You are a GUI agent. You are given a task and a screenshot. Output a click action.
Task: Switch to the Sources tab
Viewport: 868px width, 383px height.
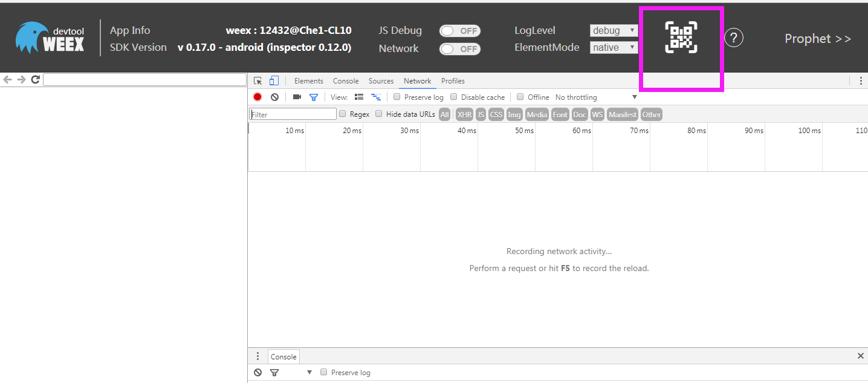381,81
